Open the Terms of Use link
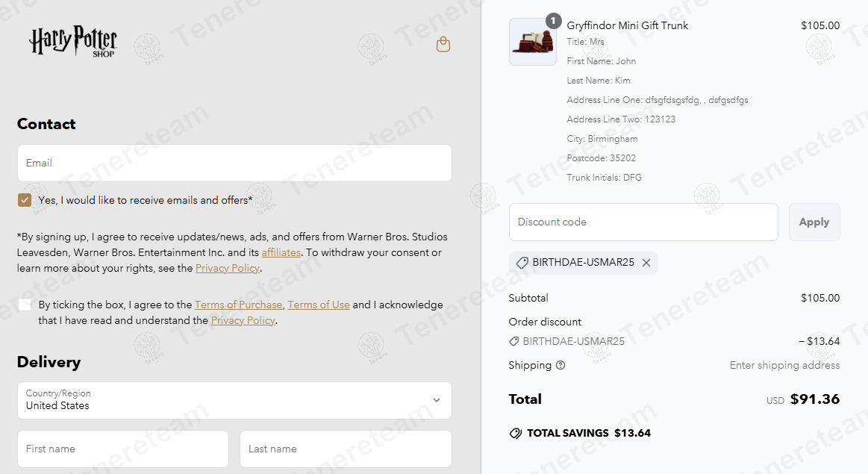 (318, 305)
